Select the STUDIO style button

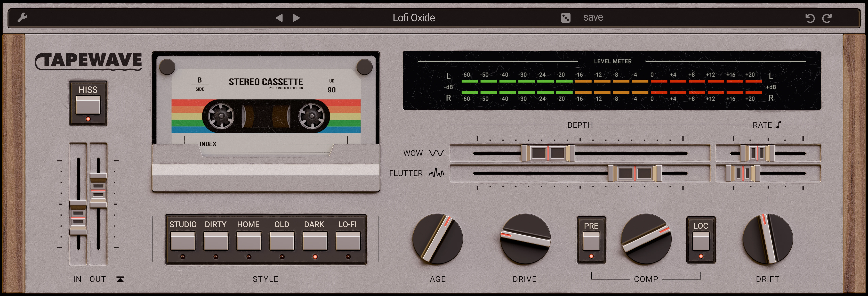(183, 241)
